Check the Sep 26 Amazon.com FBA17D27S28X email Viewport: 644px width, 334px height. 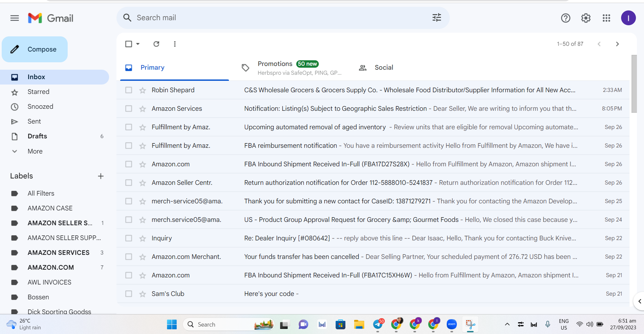(129, 164)
